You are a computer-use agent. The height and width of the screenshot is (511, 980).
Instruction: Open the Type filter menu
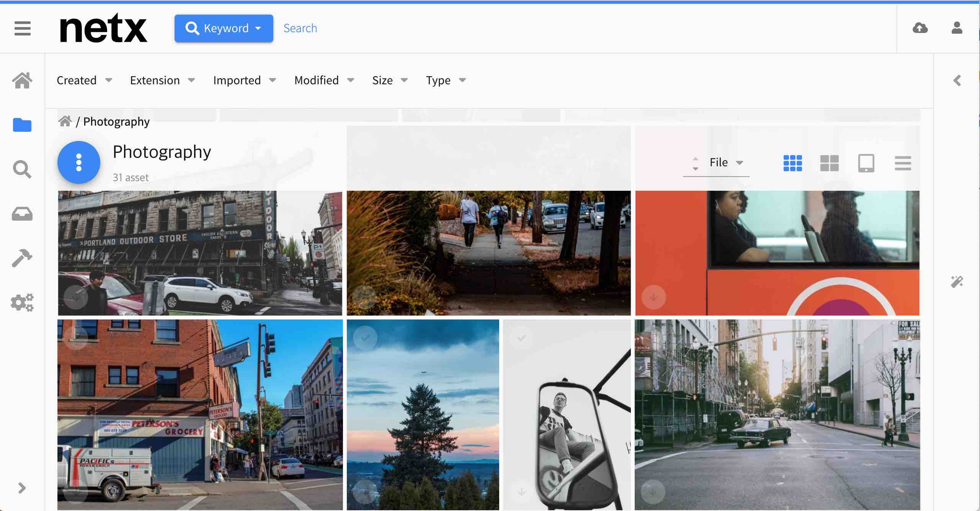[x=446, y=80]
